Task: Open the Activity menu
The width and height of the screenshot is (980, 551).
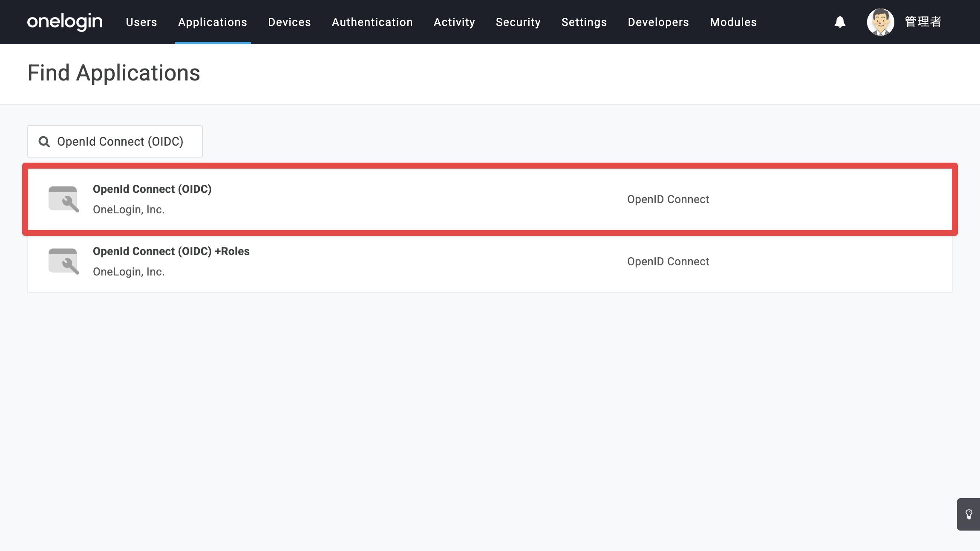Action: (x=454, y=22)
